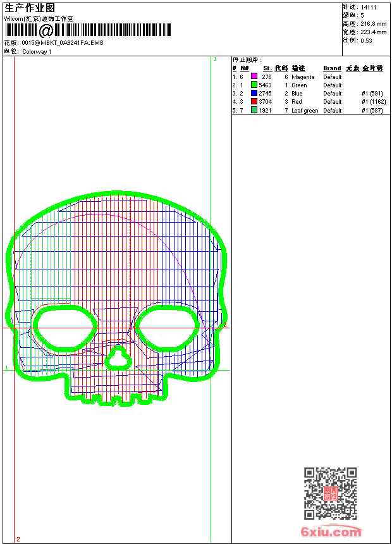Click the red seal inside the QR code
This screenshot has width=392, height=544.
pos(331,493)
